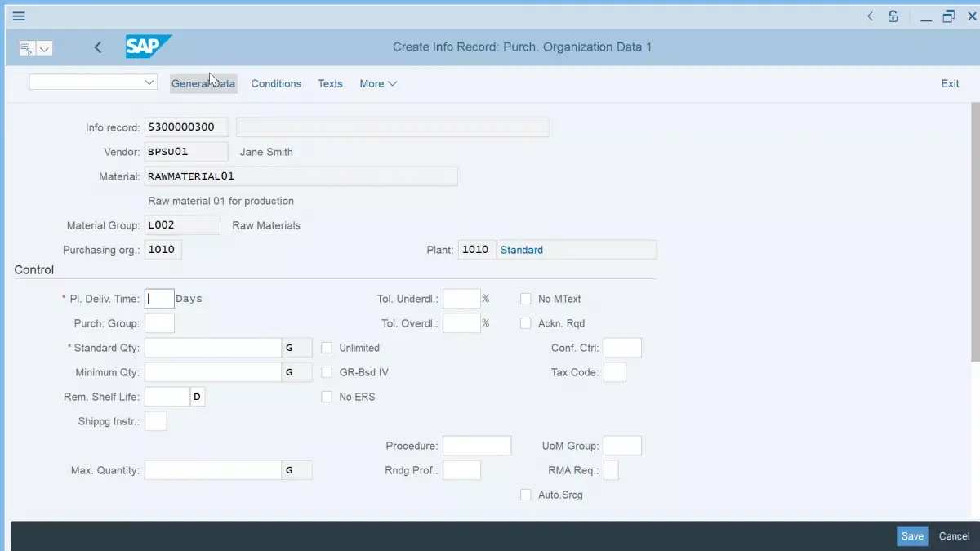
Task: Open the hamburger menu icon
Action: (19, 16)
